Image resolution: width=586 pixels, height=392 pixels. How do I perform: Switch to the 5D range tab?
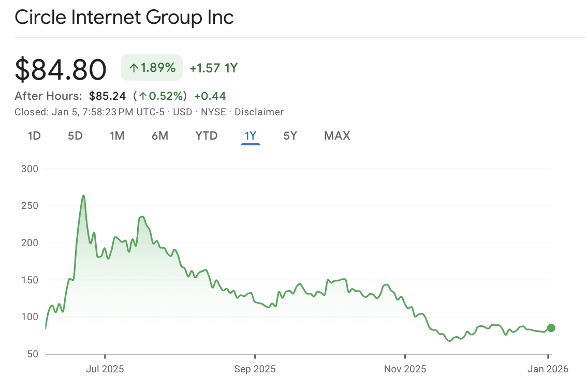[x=75, y=136]
